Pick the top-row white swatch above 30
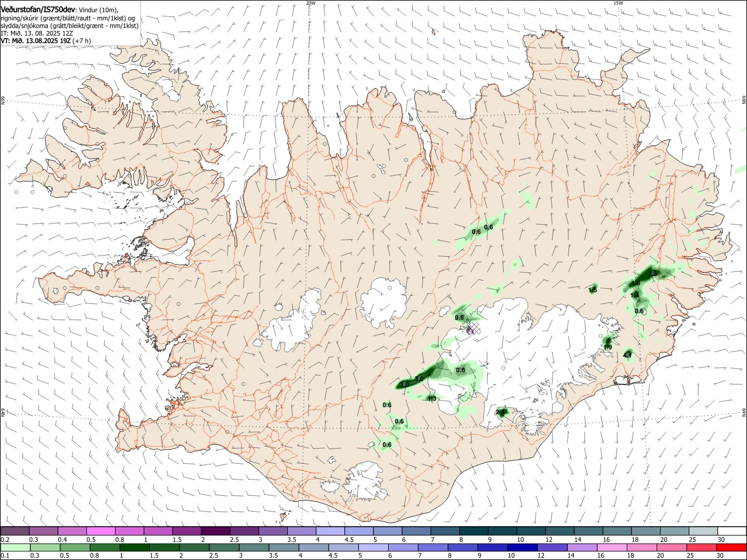This screenshot has height=560, width=747. pos(732,531)
